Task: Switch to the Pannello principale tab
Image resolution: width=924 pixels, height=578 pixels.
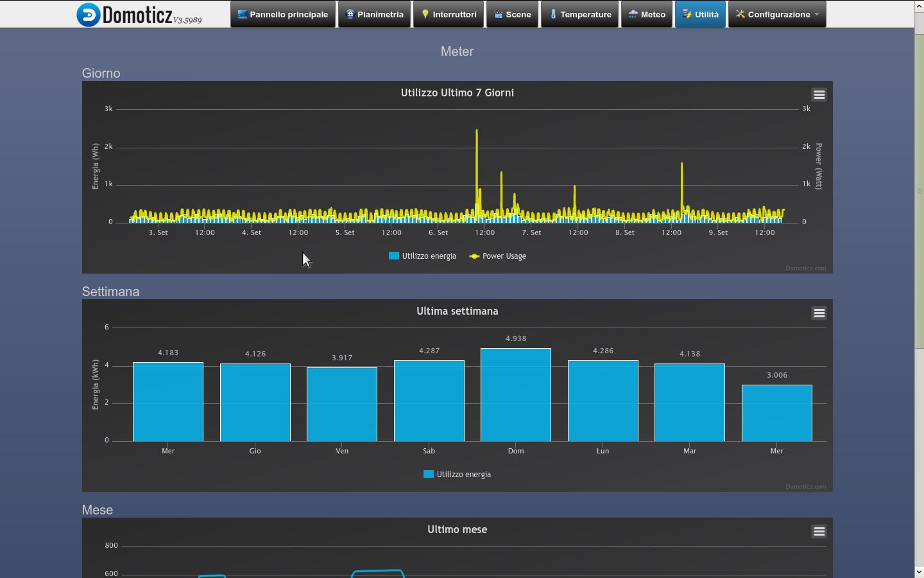Action: point(283,13)
